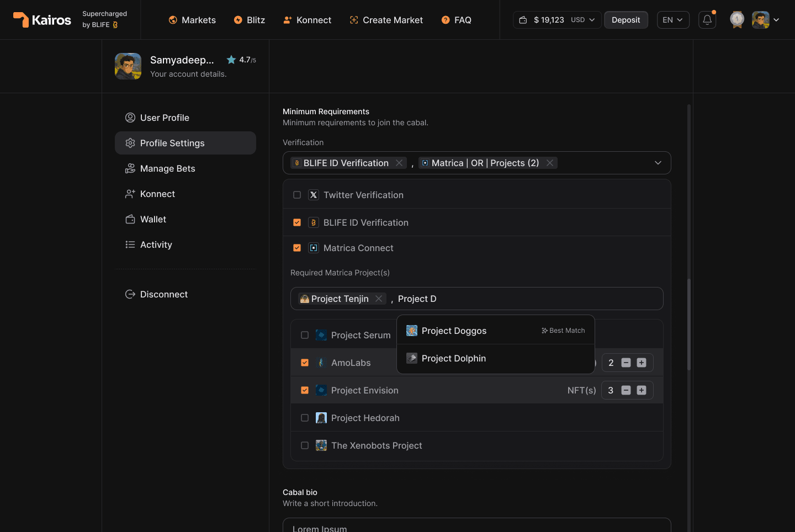Open the Blitz section

[249, 20]
